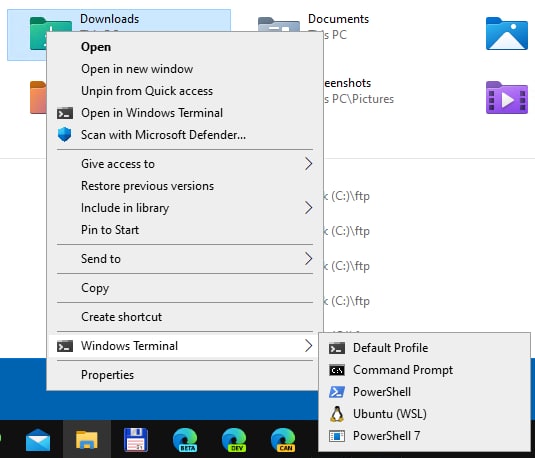The width and height of the screenshot is (535, 458).
Task: Expand the Include in library submenu arrow
Action: (308, 208)
